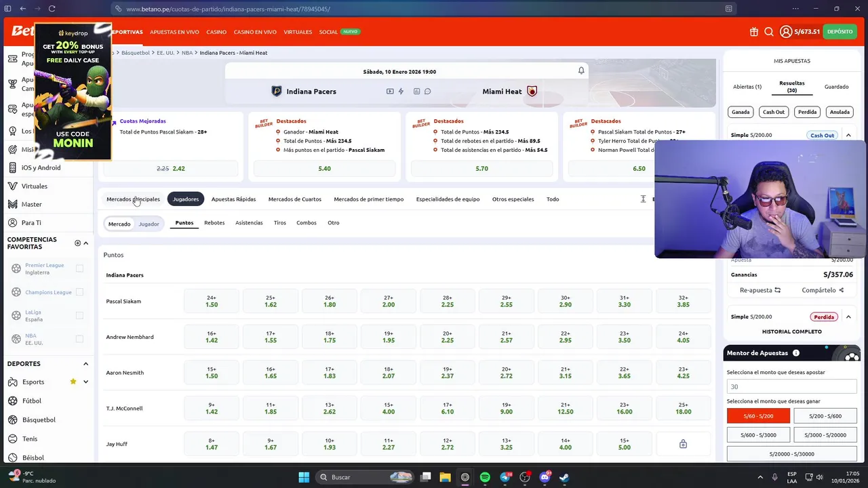The width and height of the screenshot is (868, 488).
Task: Open the Mercados de Cuartos tab
Action: point(295,199)
